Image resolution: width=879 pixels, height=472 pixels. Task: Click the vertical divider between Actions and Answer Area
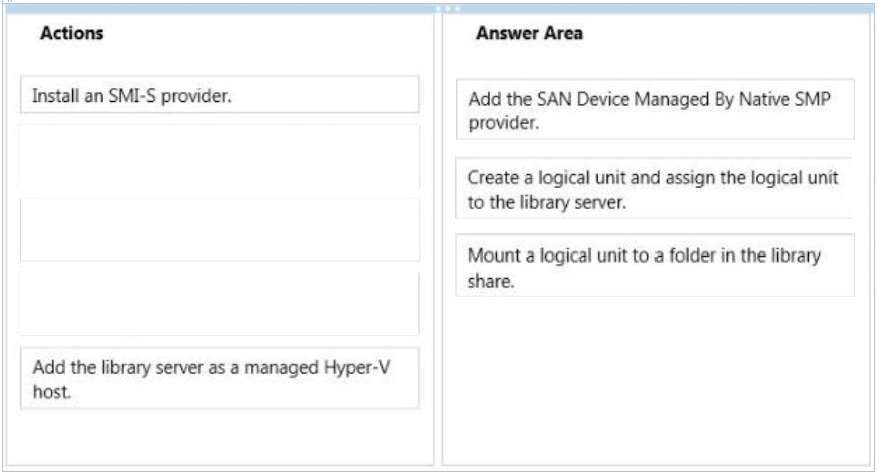(x=438, y=240)
